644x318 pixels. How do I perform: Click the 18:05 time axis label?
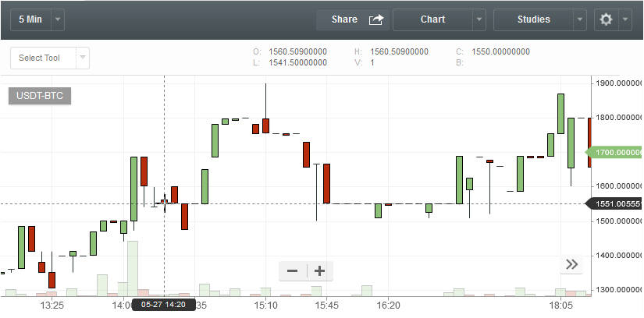click(560, 306)
